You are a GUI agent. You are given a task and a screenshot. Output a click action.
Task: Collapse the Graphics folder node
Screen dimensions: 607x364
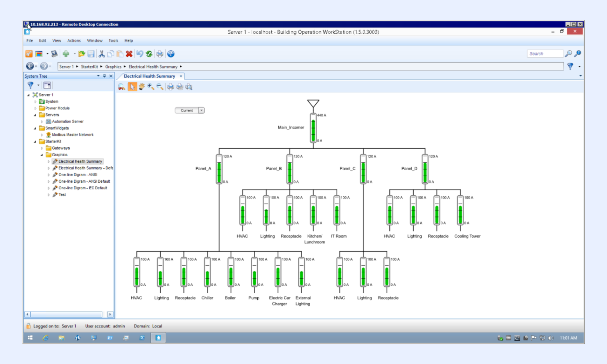tap(42, 155)
